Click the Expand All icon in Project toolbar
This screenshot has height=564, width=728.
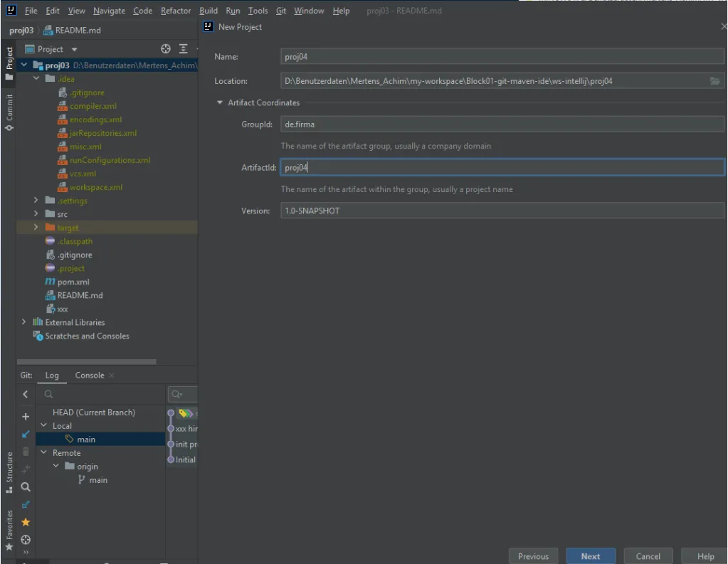point(184,49)
